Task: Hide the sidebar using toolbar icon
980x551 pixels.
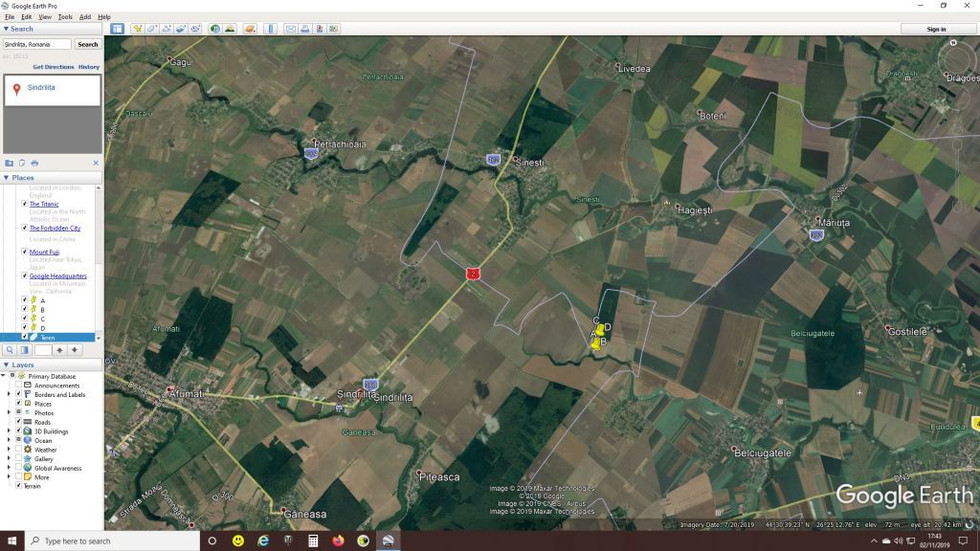Action: (x=117, y=29)
